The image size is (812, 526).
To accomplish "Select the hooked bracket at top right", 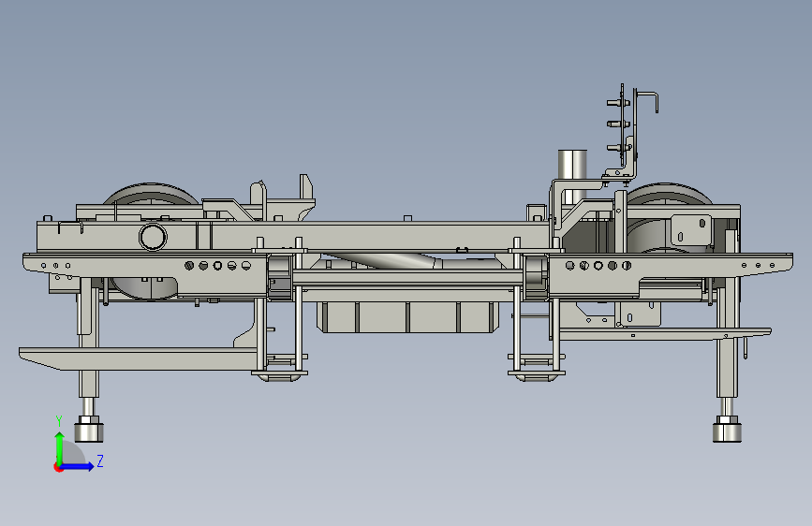I will 646,103.
